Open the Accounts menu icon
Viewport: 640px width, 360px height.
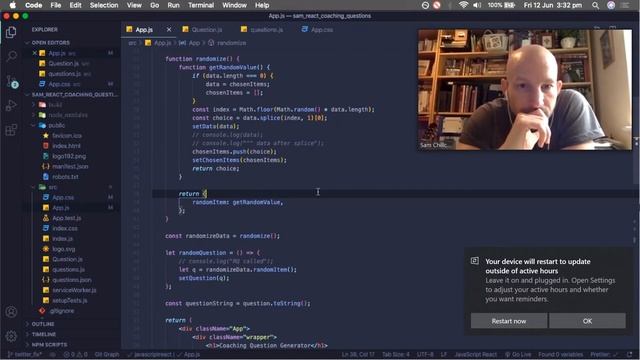[x=11, y=312]
